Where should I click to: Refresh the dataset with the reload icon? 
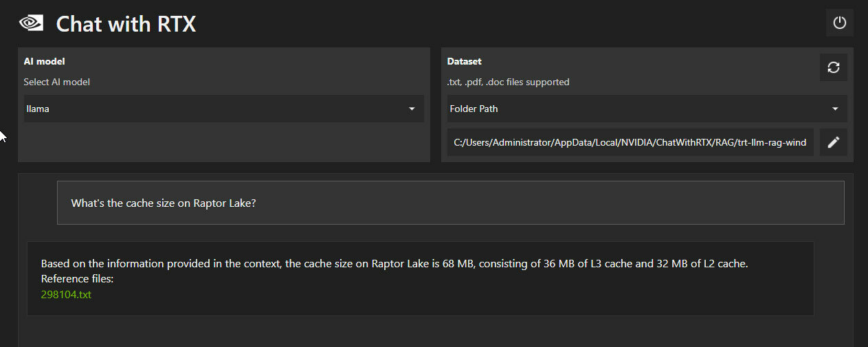(x=833, y=67)
